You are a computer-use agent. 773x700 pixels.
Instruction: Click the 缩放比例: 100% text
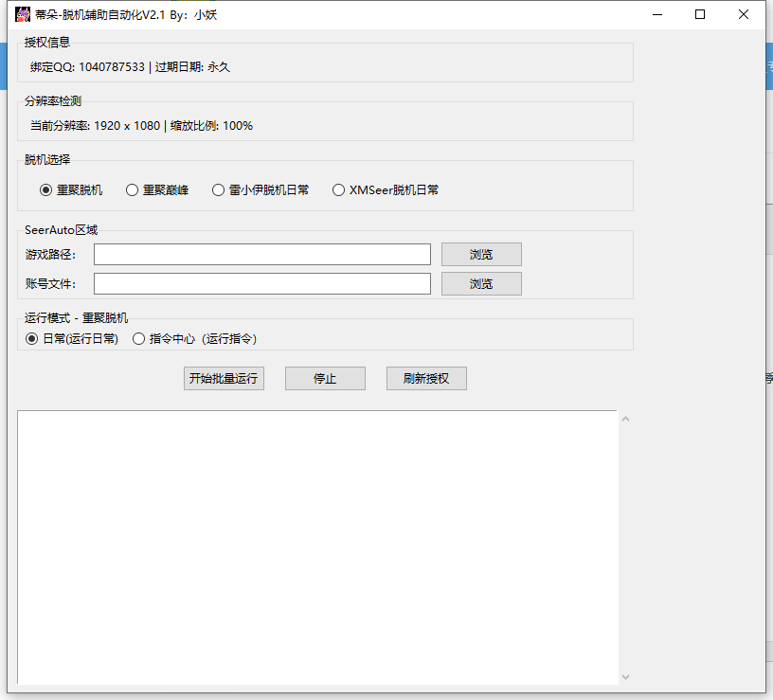211,126
